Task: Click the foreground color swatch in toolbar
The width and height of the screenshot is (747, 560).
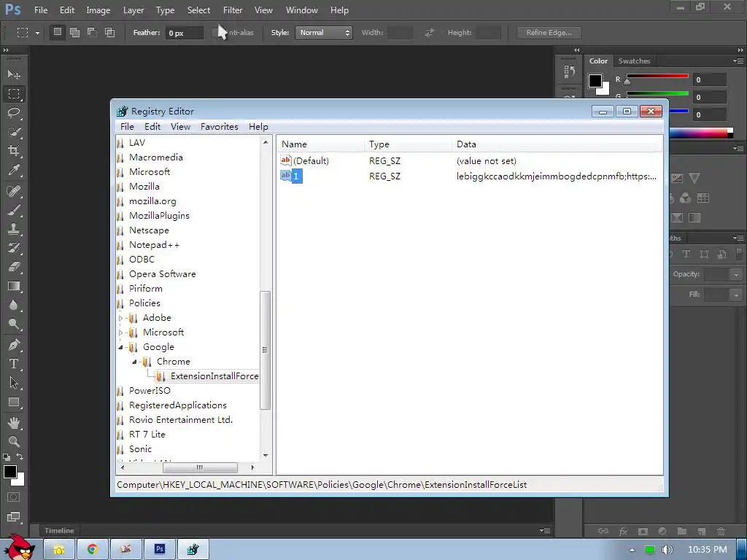Action: click(x=10, y=472)
